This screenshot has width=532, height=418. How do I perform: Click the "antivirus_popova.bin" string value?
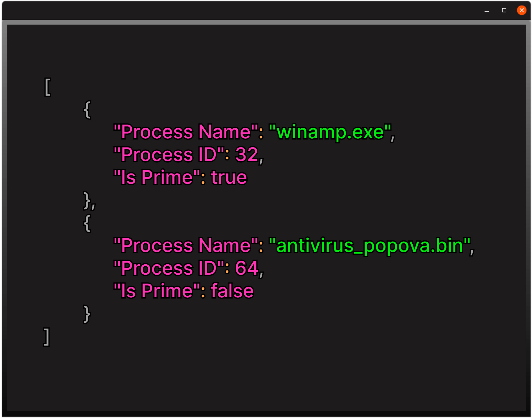[x=370, y=245]
